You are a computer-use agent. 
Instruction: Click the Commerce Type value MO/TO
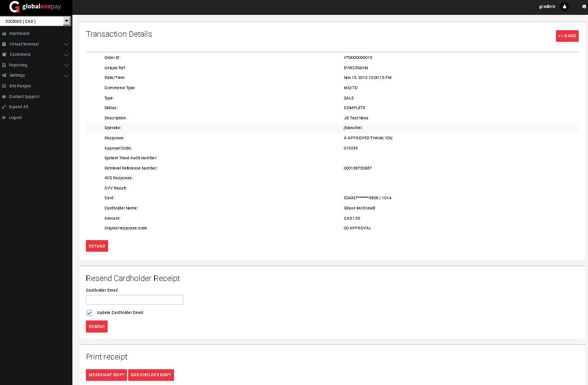pos(351,88)
